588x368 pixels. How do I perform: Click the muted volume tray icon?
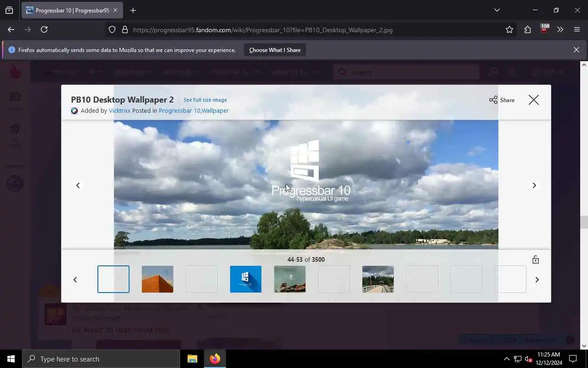pyautogui.click(x=529, y=359)
